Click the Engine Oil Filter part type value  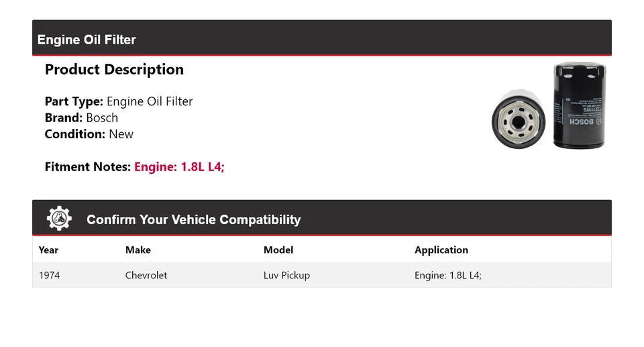pyautogui.click(x=150, y=102)
